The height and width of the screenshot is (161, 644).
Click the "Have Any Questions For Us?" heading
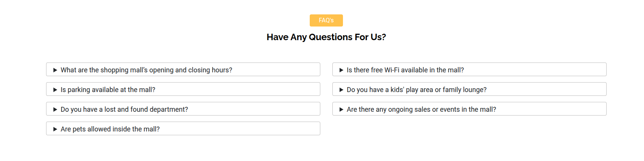coord(326,37)
